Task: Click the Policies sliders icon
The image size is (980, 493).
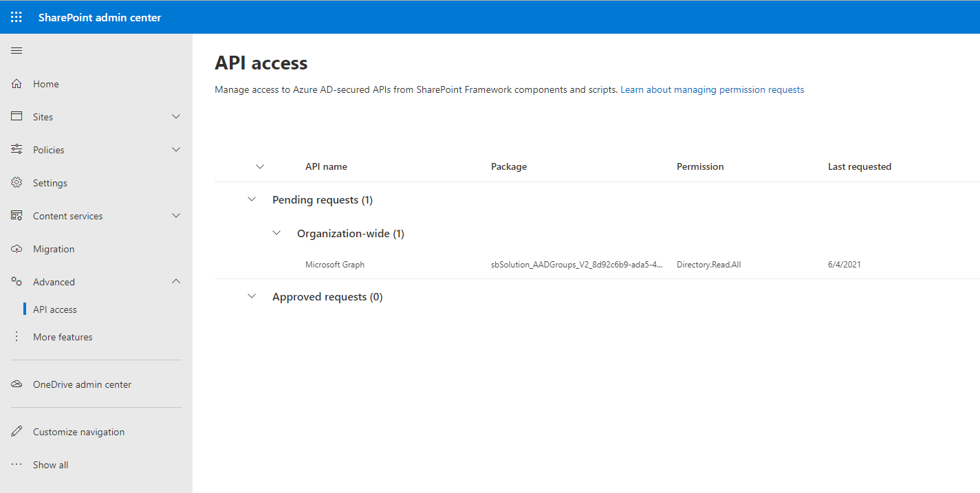Action: pos(17,150)
